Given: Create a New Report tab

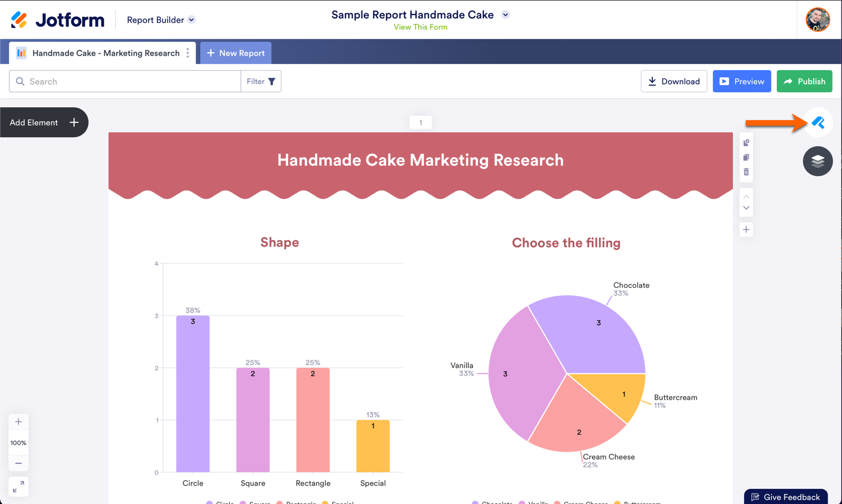Looking at the screenshot, I should click(236, 53).
